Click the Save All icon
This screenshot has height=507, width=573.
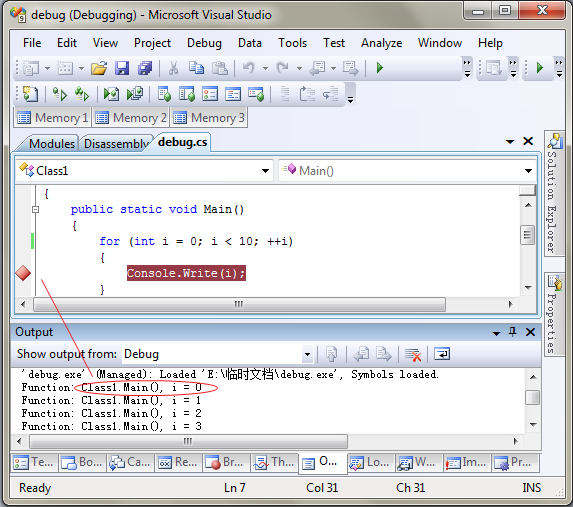tap(145, 68)
